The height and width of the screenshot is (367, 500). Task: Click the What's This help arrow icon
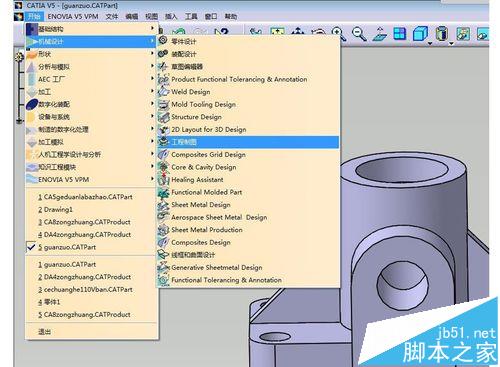tap(221, 32)
